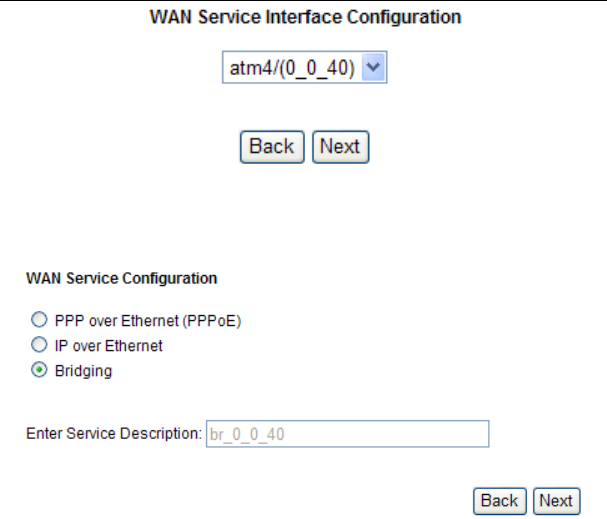The width and height of the screenshot is (607, 519).
Task: Click Next below the Service Description field
Action: pos(556,501)
